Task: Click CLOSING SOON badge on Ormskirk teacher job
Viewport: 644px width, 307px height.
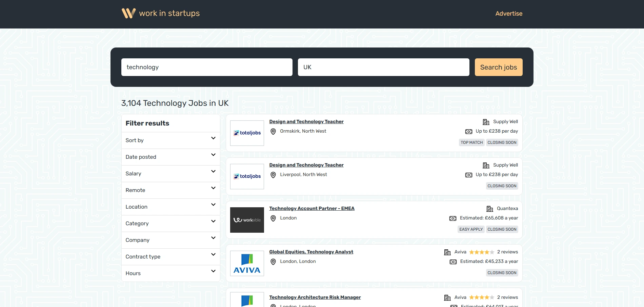Action: point(502,142)
